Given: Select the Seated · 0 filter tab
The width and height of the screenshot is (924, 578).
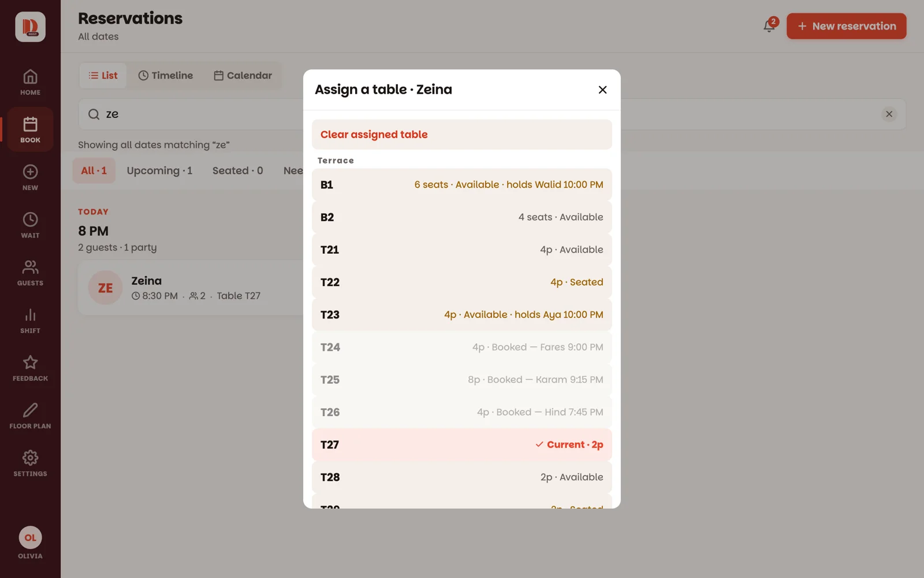Looking at the screenshot, I should [x=237, y=171].
